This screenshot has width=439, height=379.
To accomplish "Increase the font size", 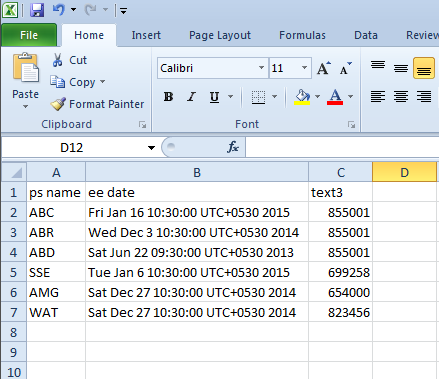I will (x=324, y=68).
